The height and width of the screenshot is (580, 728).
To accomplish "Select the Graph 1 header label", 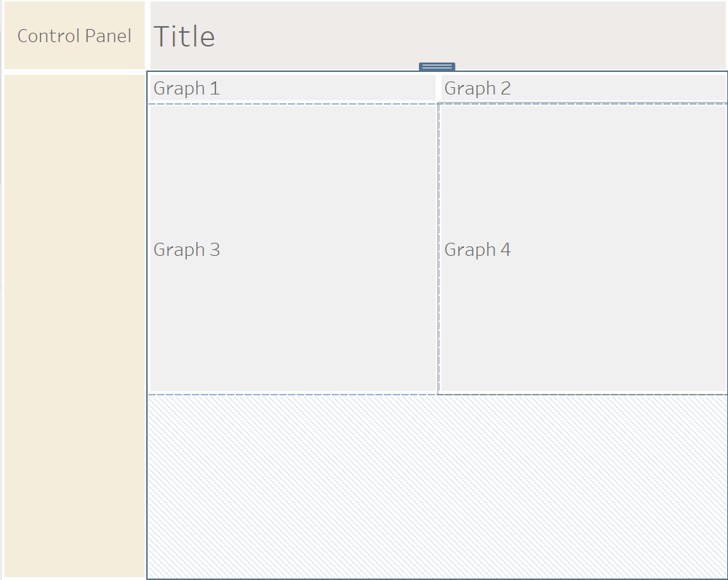I will click(186, 89).
